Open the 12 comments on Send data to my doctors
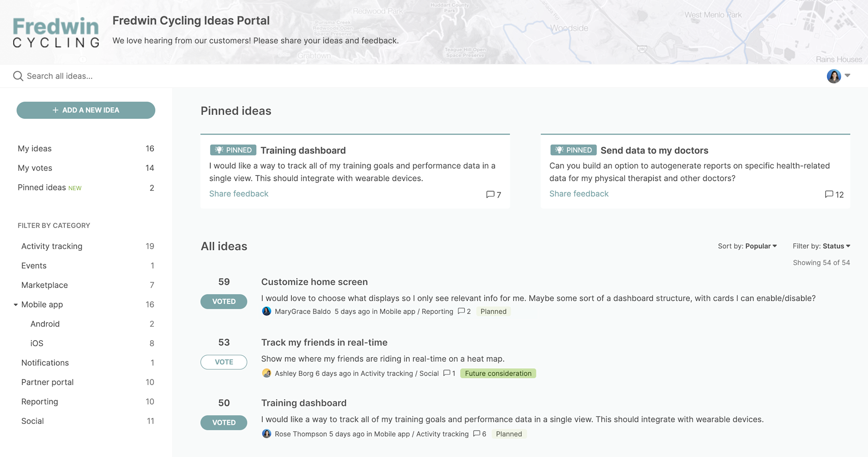Image resolution: width=868 pixels, height=457 pixels. [834, 194]
